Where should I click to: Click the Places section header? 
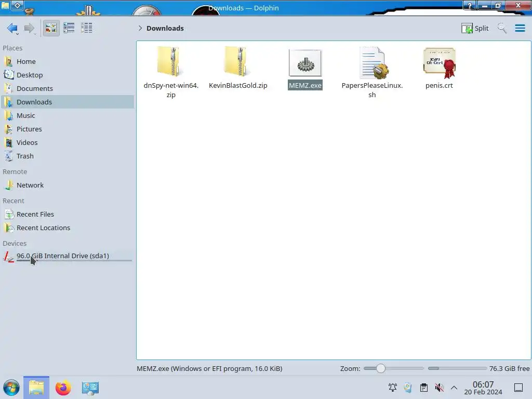coord(12,48)
